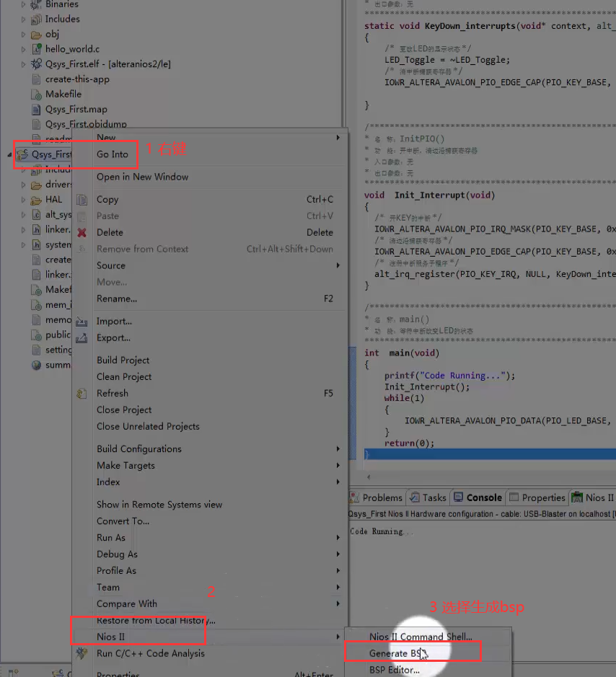The image size is (616, 677).
Task: Click the alt_sys source file icon
Action: (37, 215)
